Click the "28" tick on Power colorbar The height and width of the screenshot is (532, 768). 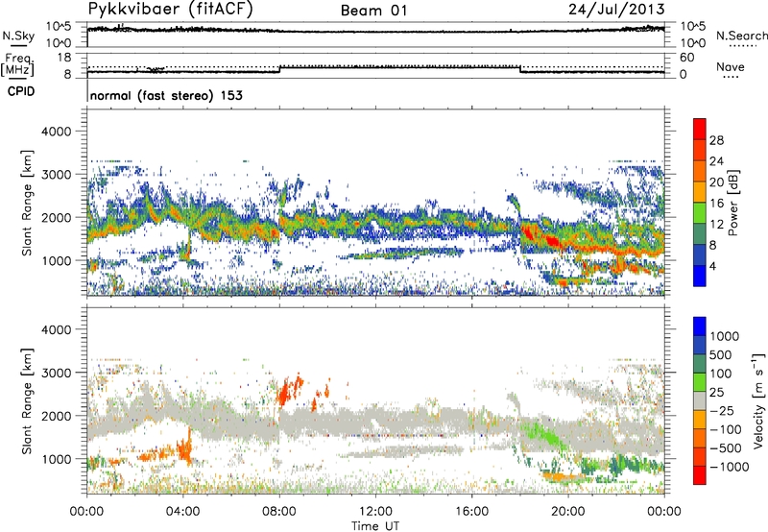coord(716,140)
